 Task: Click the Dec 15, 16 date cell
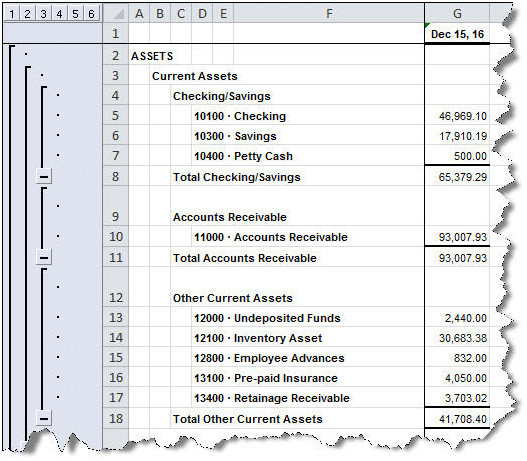coord(457,34)
